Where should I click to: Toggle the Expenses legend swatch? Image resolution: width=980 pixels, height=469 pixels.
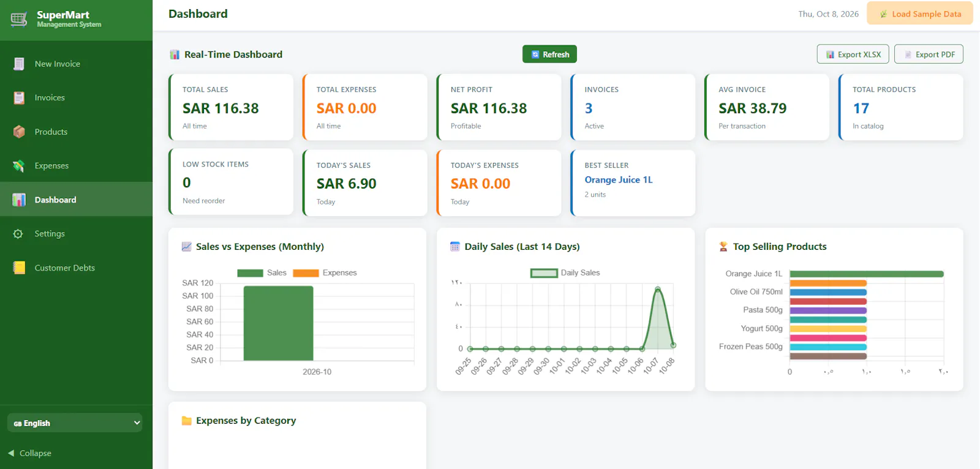click(306, 273)
